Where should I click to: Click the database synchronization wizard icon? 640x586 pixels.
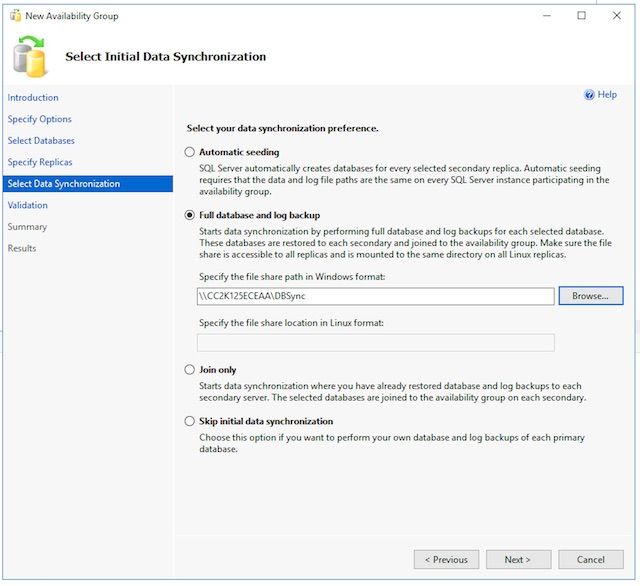click(x=29, y=57)
